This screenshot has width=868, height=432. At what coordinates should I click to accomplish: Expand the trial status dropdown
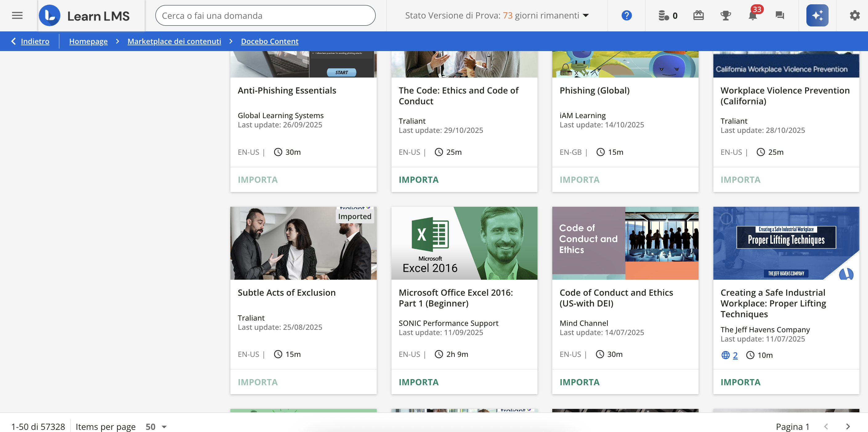pyautogui.click(x=586, y=15)
